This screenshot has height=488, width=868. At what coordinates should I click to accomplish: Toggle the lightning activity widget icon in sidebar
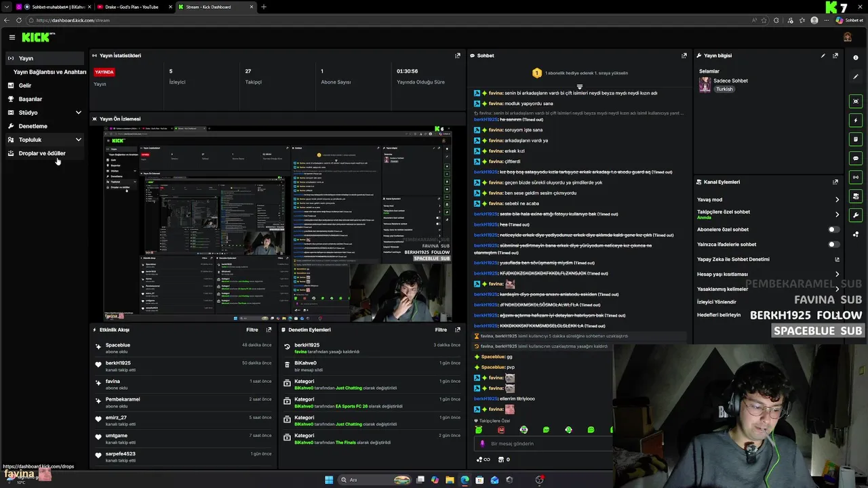point(856,120)
